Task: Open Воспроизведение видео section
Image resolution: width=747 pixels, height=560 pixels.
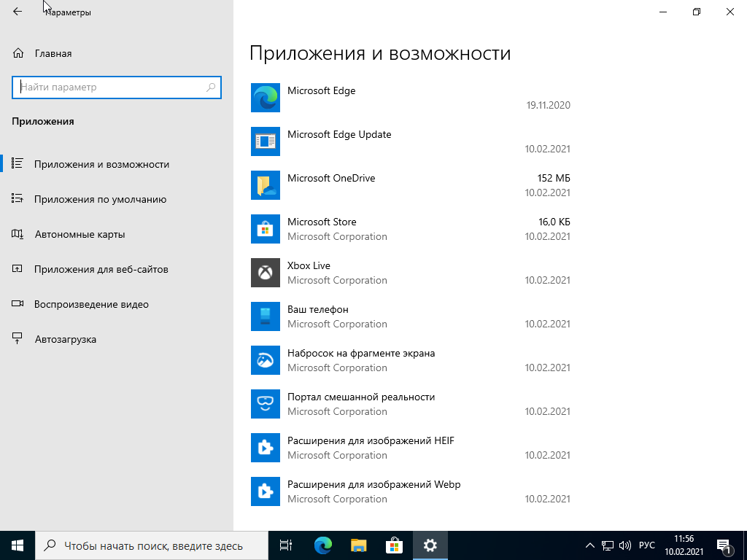Action: (117, 304)
